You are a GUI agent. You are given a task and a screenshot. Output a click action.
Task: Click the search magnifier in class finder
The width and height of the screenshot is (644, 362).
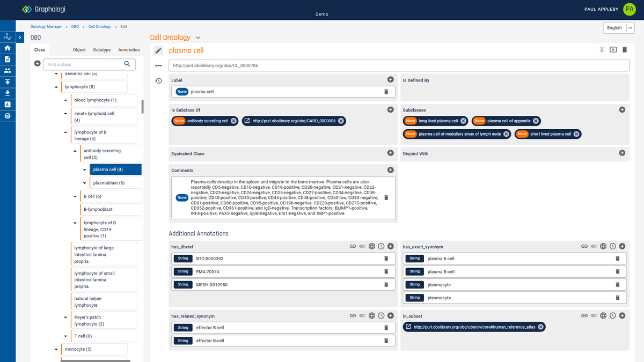coord(127,64)
